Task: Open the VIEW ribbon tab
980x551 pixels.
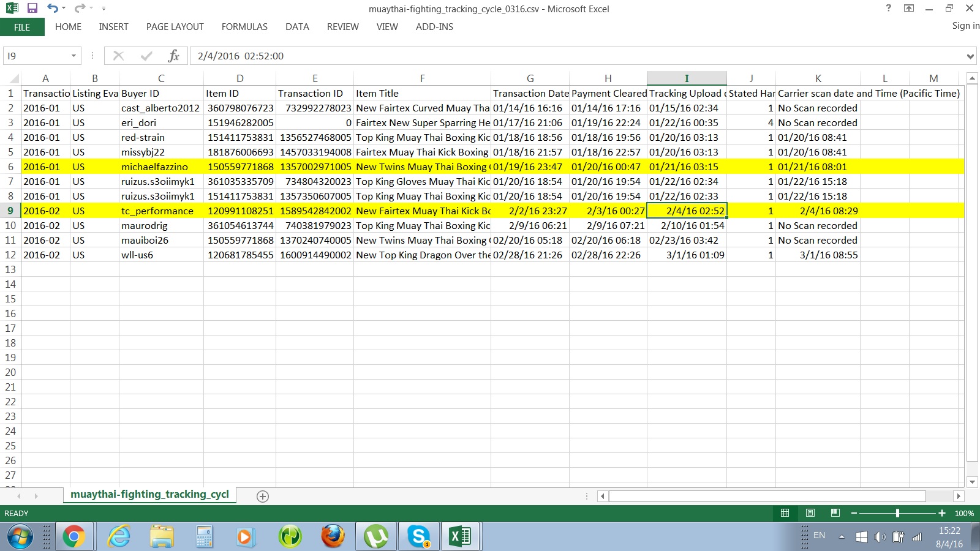Action: pos(387,27)
